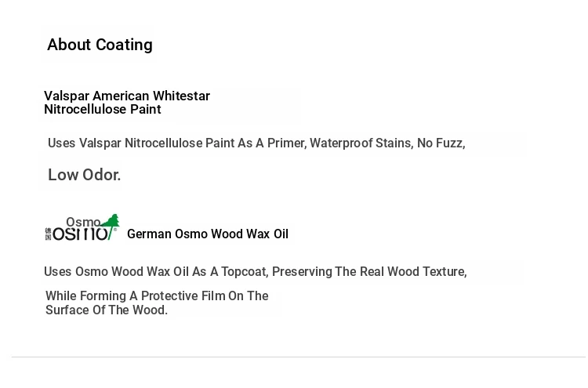Click the black OSMO wordmark logo
588x388 pixels.
coord(80,234)
